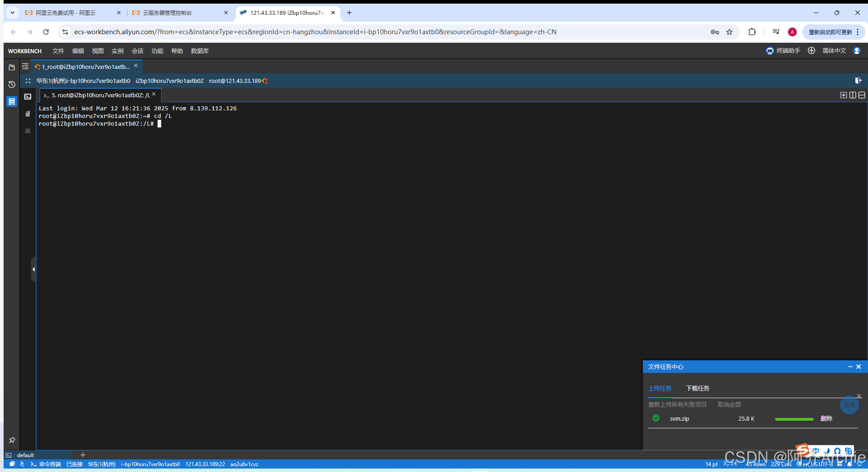Click the pin icon at sidebar bottom
The height and width of the screenshot is (472, 868).
12,440
